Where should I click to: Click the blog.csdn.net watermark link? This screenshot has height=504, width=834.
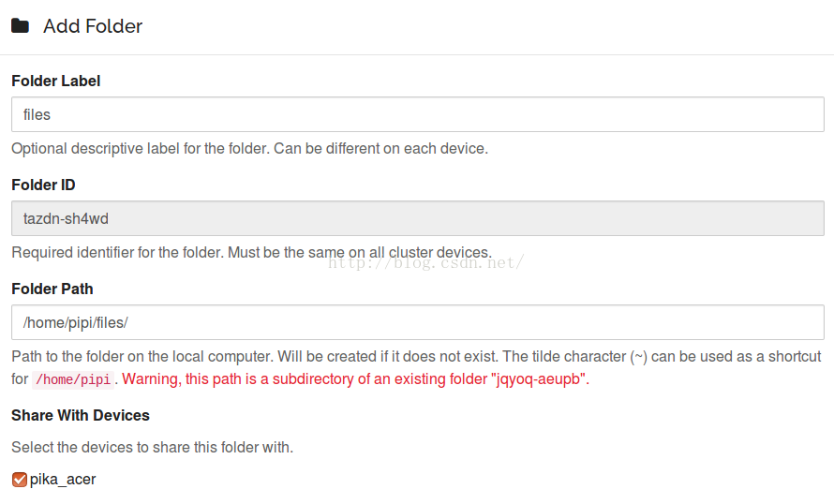pyautogui.click(x=426, y=262)
